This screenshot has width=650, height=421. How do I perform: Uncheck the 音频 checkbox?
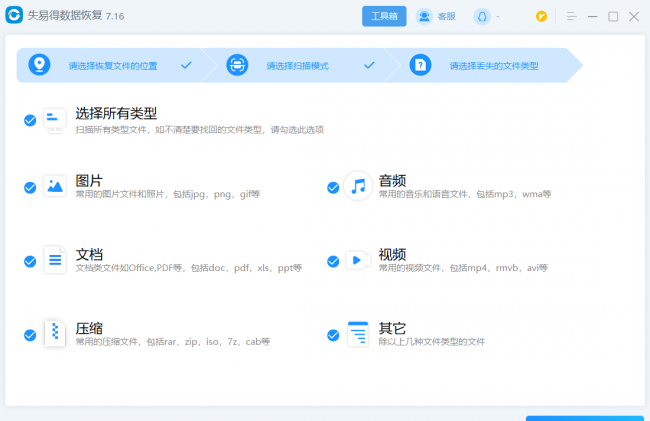[333, 188]
